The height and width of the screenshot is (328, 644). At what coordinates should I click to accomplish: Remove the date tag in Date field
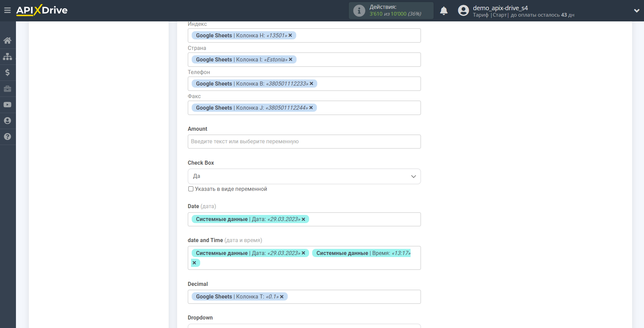pyautogui.click(x=303, y=219)
